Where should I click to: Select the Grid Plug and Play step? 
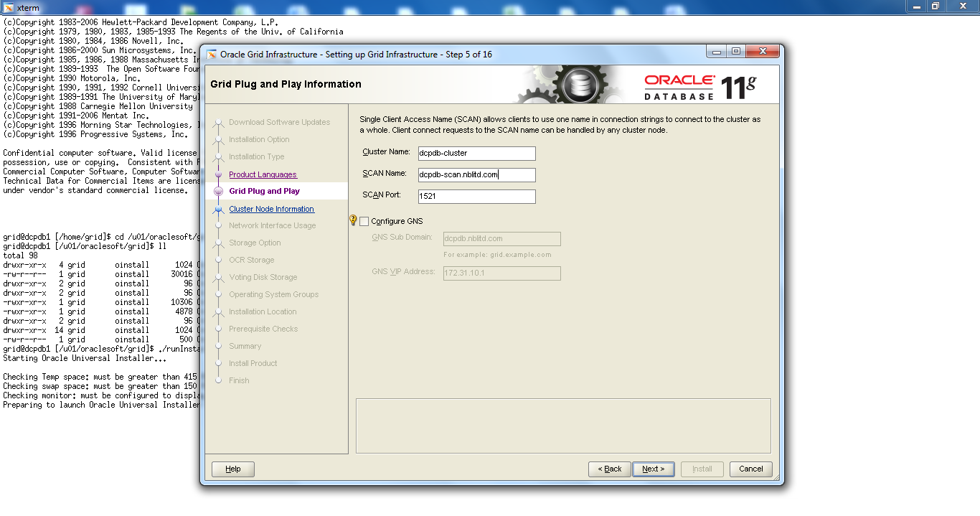pos(264,191)
